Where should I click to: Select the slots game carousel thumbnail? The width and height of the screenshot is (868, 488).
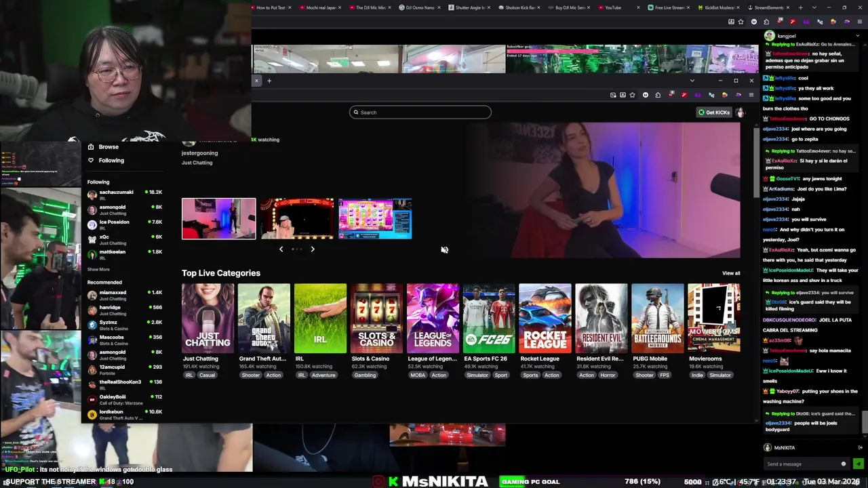(x=375, y=219)
